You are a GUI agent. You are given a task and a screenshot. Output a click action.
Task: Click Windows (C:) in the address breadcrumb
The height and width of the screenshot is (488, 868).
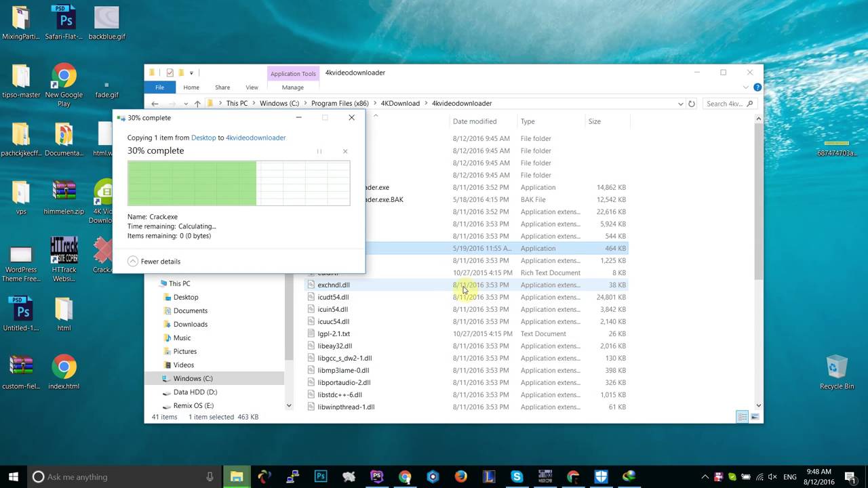coord(279,104)
